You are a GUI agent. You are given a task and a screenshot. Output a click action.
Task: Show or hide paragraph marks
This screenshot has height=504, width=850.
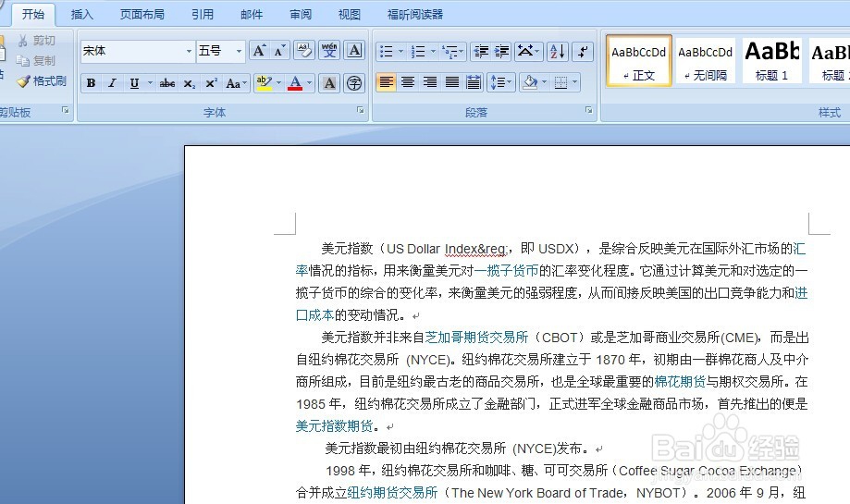click(x=583, y=52)
